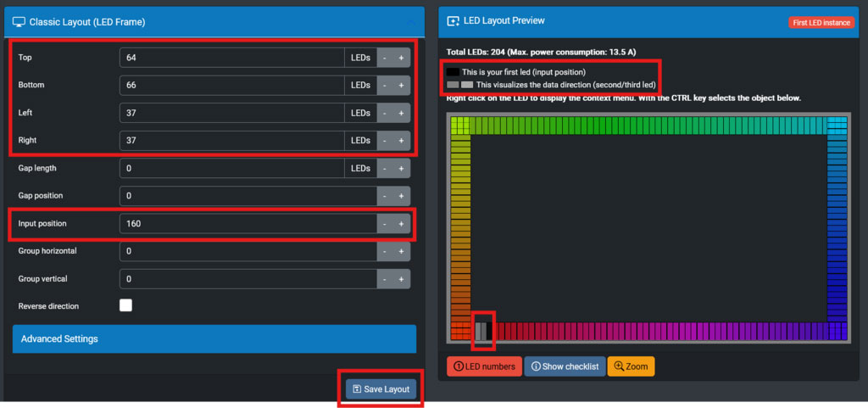Select the black first LED in preview

(489, 331)
